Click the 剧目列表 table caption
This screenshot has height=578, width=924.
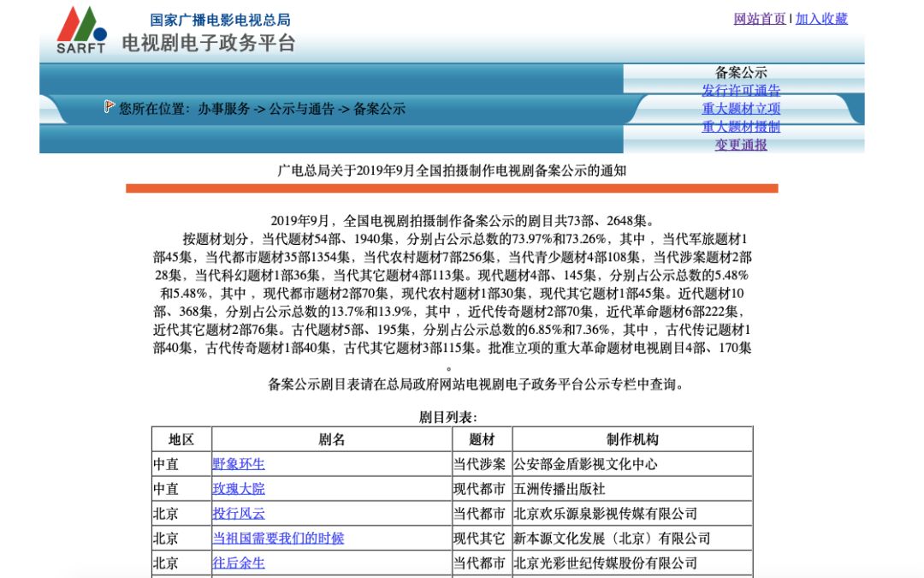point(447,418)
